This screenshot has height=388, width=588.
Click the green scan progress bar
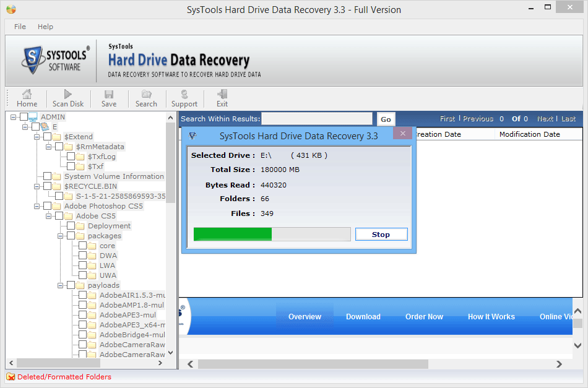tap(272, 235)
